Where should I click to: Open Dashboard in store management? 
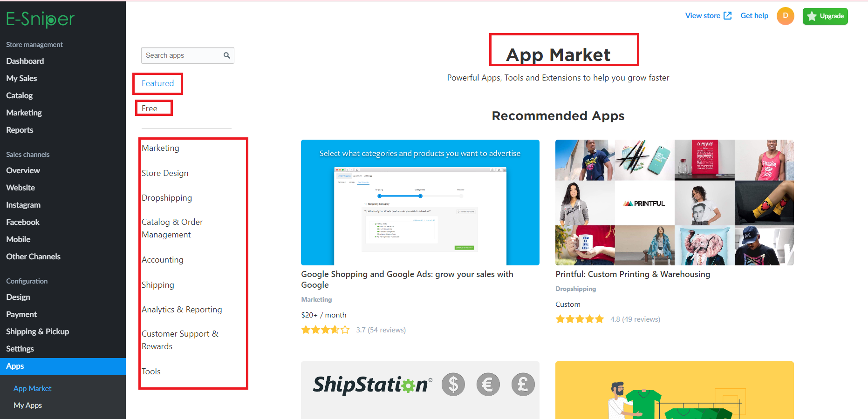click(x=25, y=61)
